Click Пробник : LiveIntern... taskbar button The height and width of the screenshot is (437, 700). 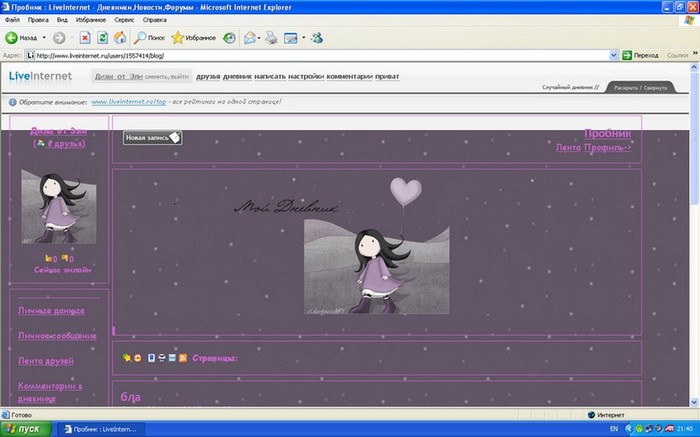point(101,429)
